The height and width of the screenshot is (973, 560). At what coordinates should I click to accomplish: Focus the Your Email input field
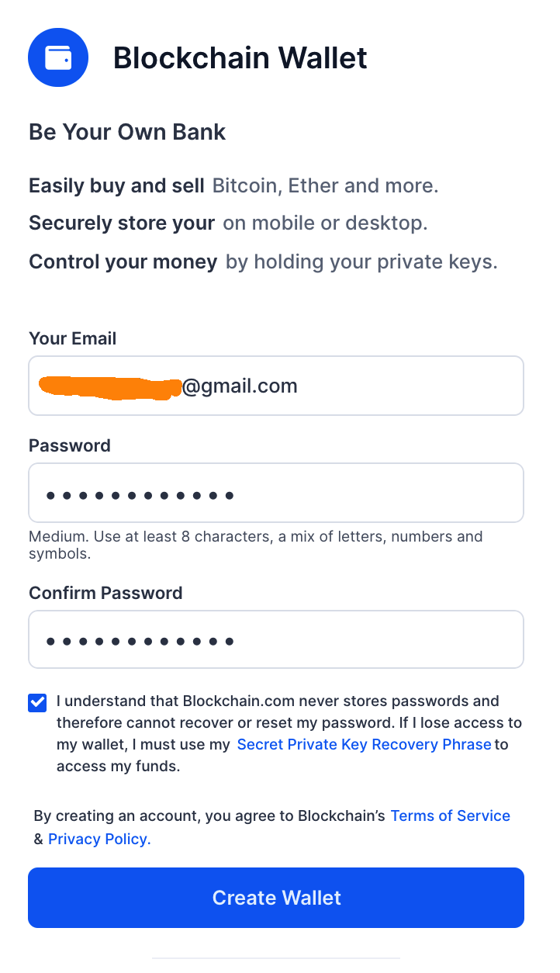point(276,386)
